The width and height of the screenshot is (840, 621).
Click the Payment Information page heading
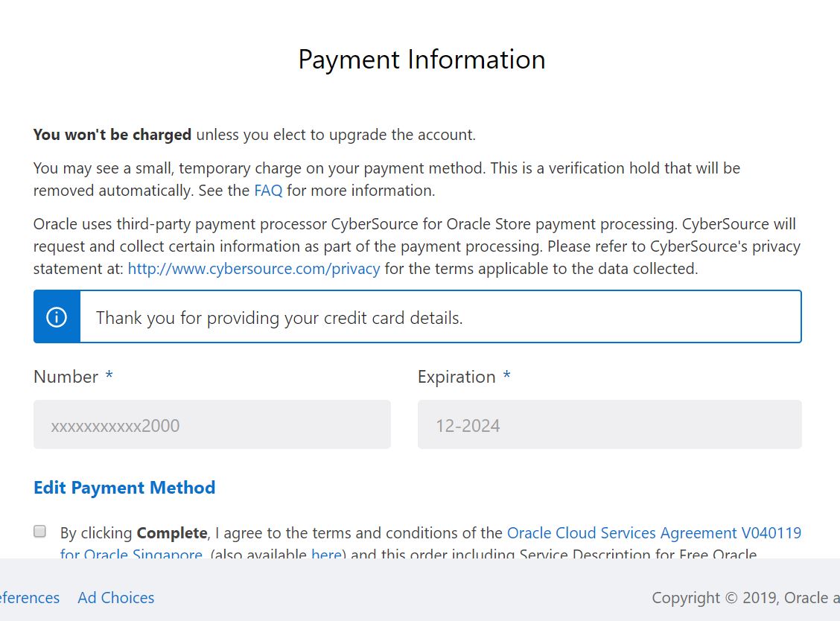421,59
